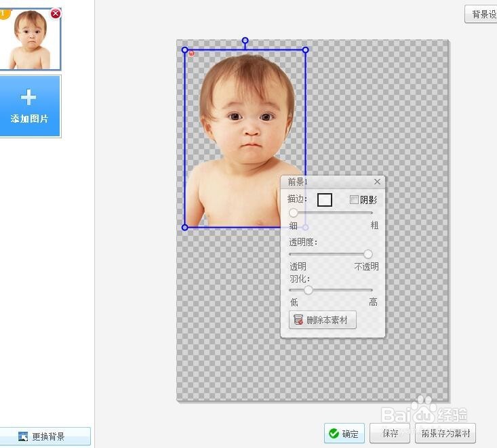
Task: Remove the baby thumbnail with red X
Action: (x=56, y=14)
